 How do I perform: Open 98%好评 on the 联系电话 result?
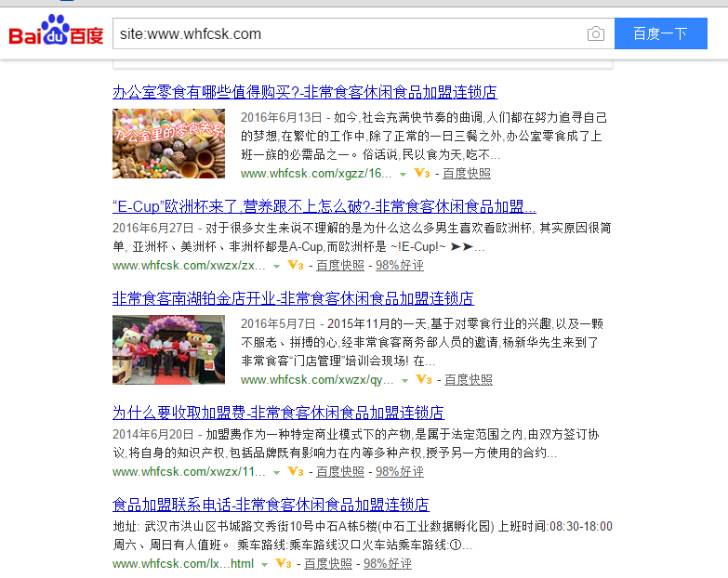[x=388, y=564]
